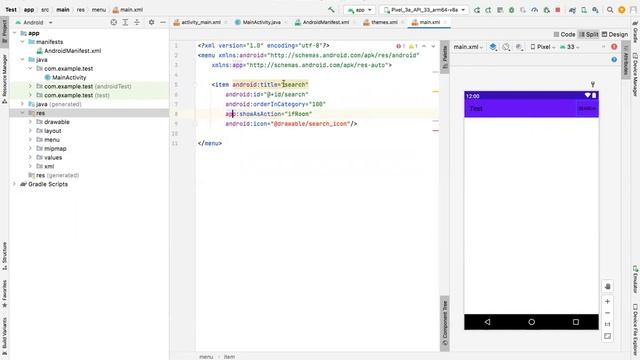Viewport: 640px width, 360px height.
Task: Click Zoom to Fit Screen button
Action: (607, 336)
